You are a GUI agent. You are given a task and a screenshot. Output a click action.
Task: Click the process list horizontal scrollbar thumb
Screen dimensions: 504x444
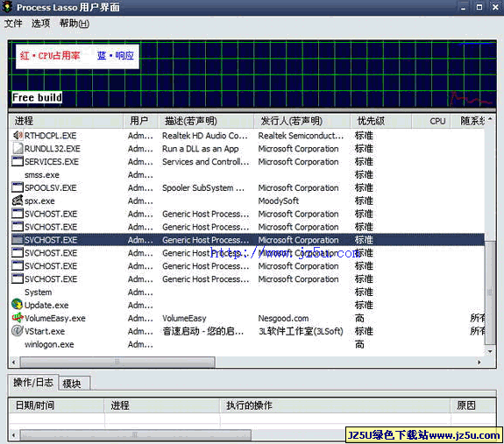coord(117,363)
